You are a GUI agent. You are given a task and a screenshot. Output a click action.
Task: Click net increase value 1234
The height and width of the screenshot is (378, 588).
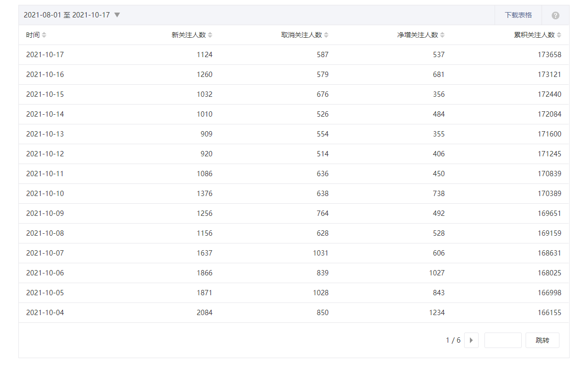437,313
